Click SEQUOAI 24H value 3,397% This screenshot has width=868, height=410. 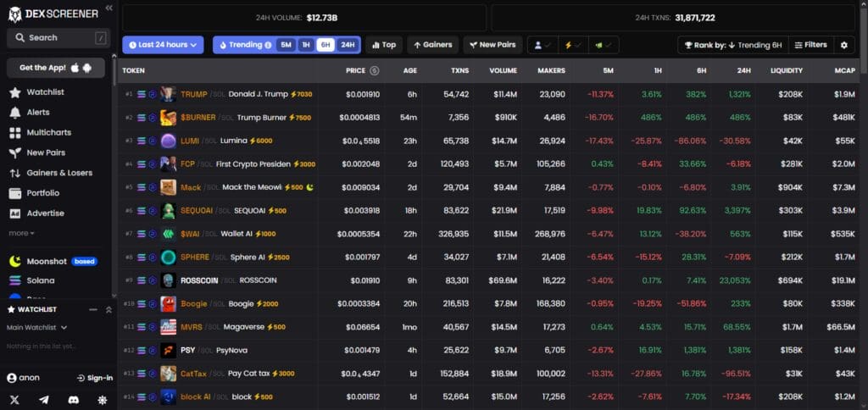pyautogui.click(x=737, y=211)
